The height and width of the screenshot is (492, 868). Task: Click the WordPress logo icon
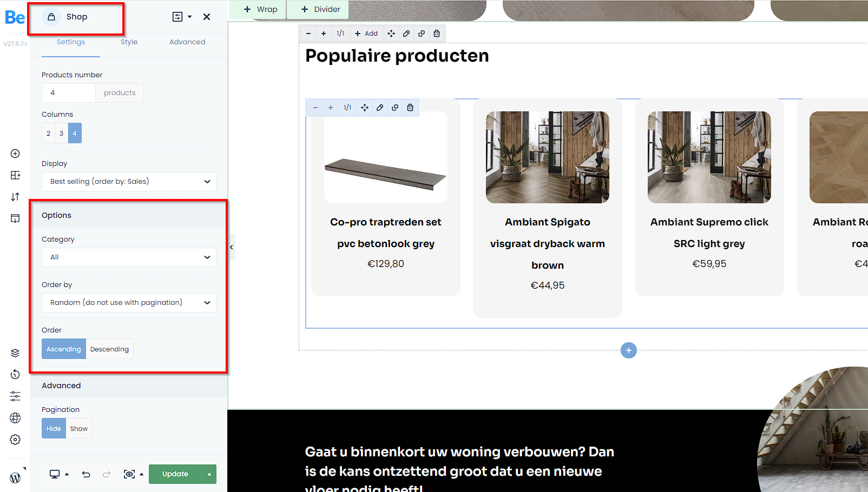click(15, 478)
